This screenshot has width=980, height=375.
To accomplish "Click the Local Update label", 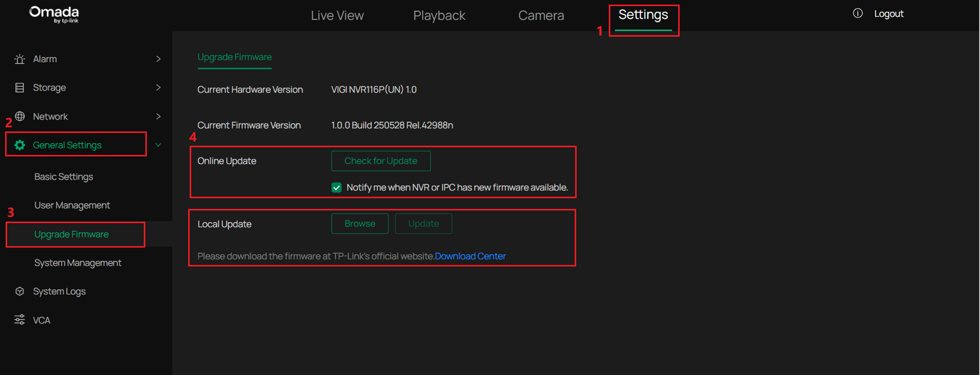I will point(224,224).
